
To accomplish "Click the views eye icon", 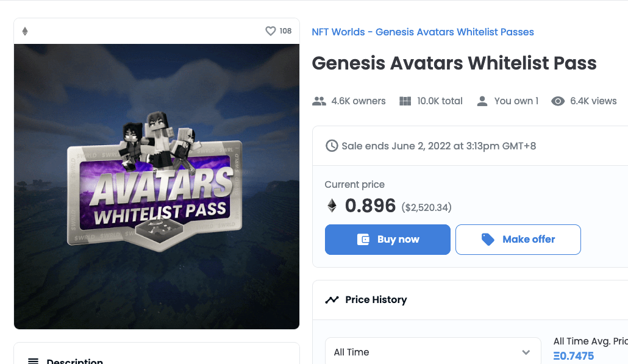I will click(x=558, y=101).
